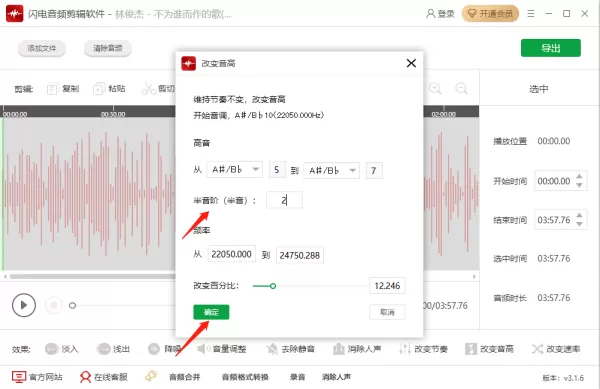Image resolution: width=600 pixels, height=389 pixels.
Task: Open 在线客服 online support
Action: (x=104, y=377)
